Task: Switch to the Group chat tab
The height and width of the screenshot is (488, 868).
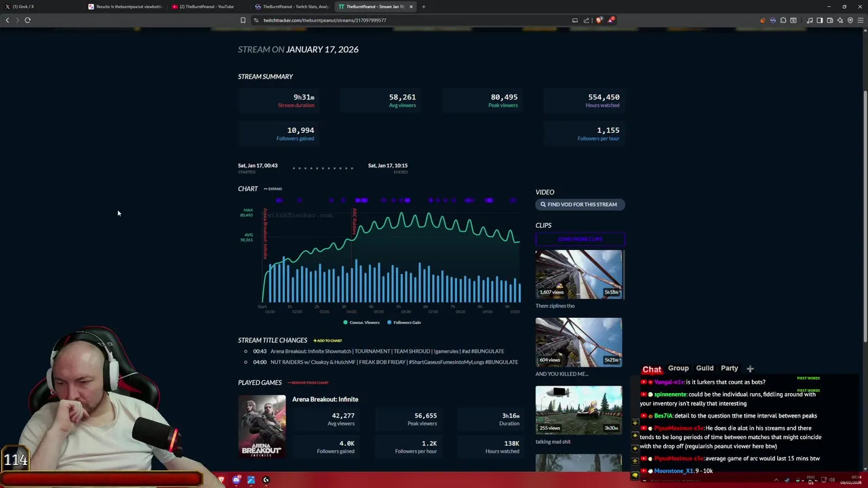Action: pos(678,368)
